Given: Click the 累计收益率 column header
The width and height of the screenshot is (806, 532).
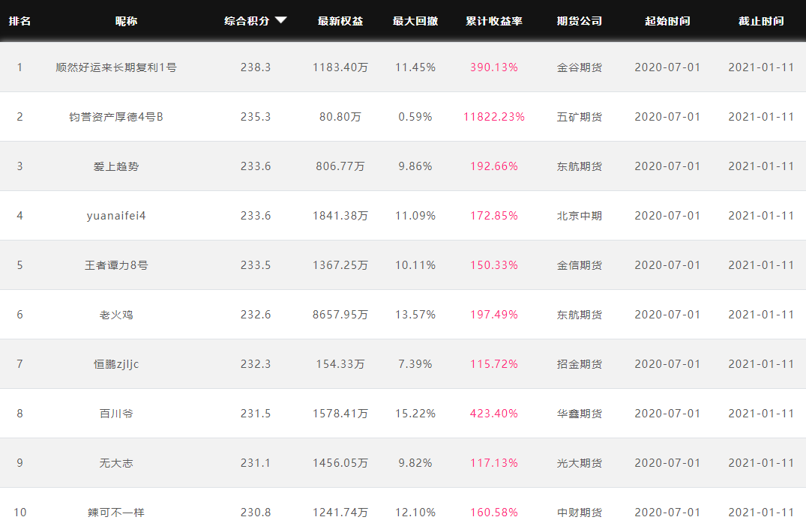Looking at the screenshot, I should coord(494,21).
